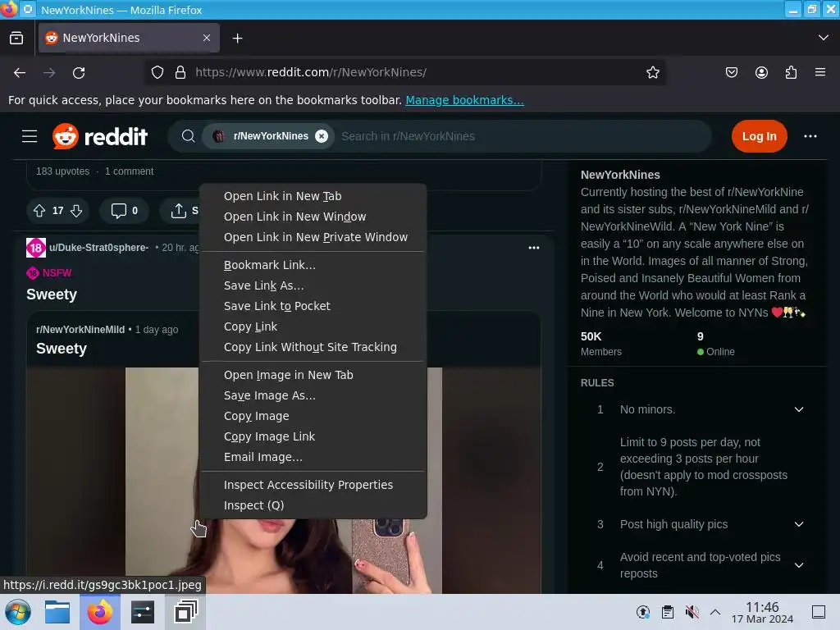Choose Copy Link Without Site Tracking
The image size is (840, 630).
pyautogui.click(x=313, y=347)
